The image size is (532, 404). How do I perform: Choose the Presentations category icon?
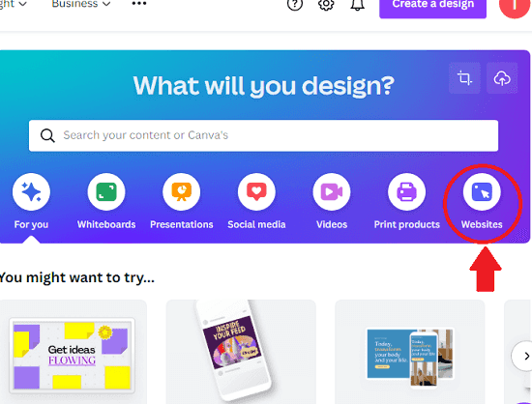[x=182, y=191]
